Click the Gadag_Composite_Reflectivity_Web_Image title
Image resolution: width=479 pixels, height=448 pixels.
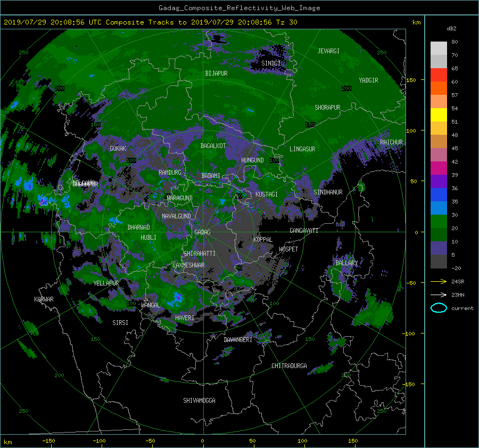tap(239, 8)
